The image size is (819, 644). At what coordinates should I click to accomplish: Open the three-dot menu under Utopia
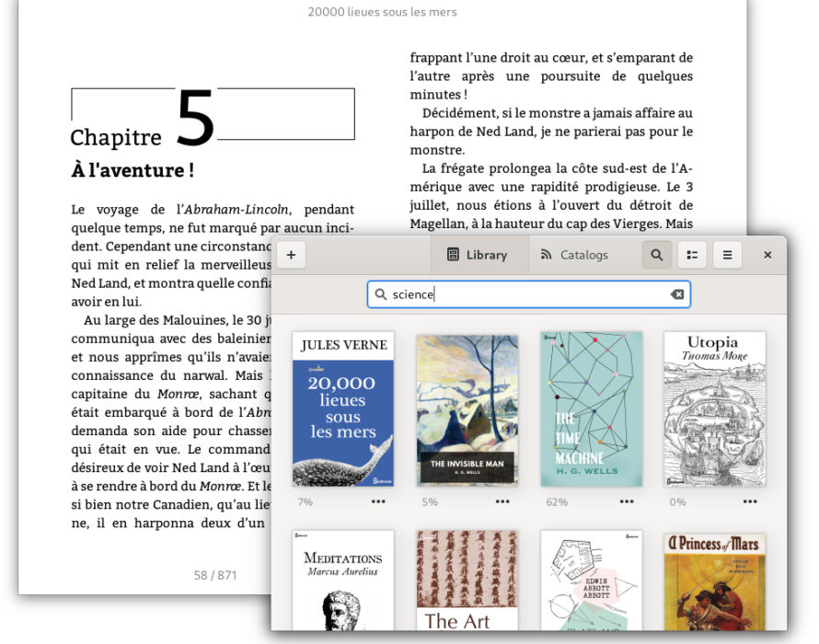pos(750,502)
